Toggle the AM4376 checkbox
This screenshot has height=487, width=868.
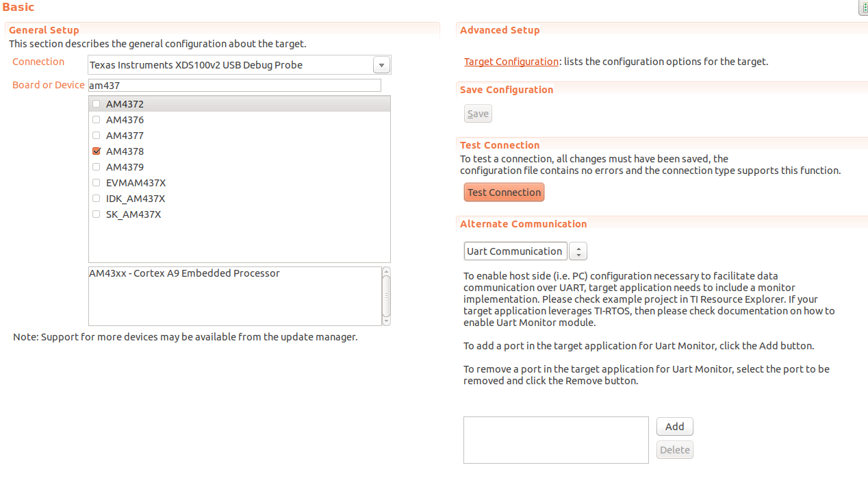pyautogui.click(x=96, y=120)
